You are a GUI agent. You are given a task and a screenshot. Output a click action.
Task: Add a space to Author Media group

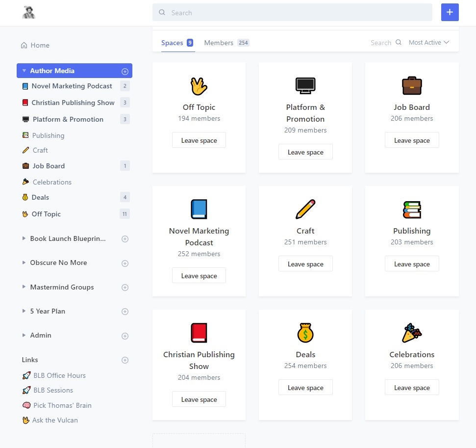[125, 72]
